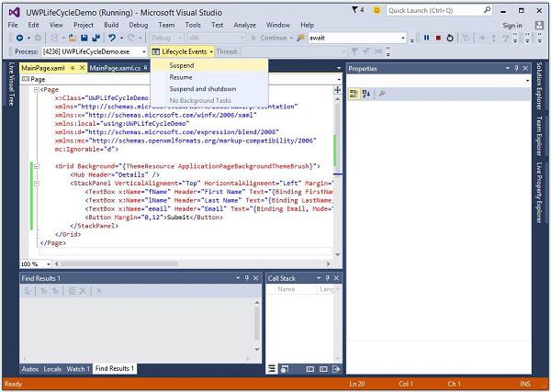The height and width of the screenshot is (392, 551).
Task: Click the wrench Property Pages icon
Action: point(381,94)
